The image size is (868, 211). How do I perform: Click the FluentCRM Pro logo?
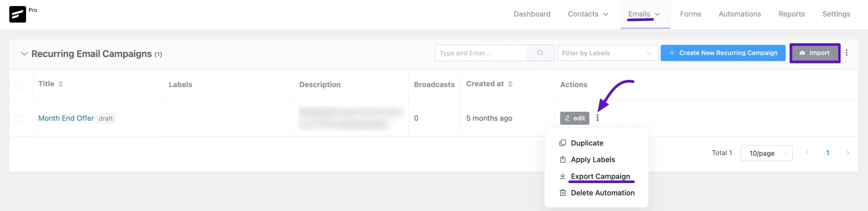(18, 14)
